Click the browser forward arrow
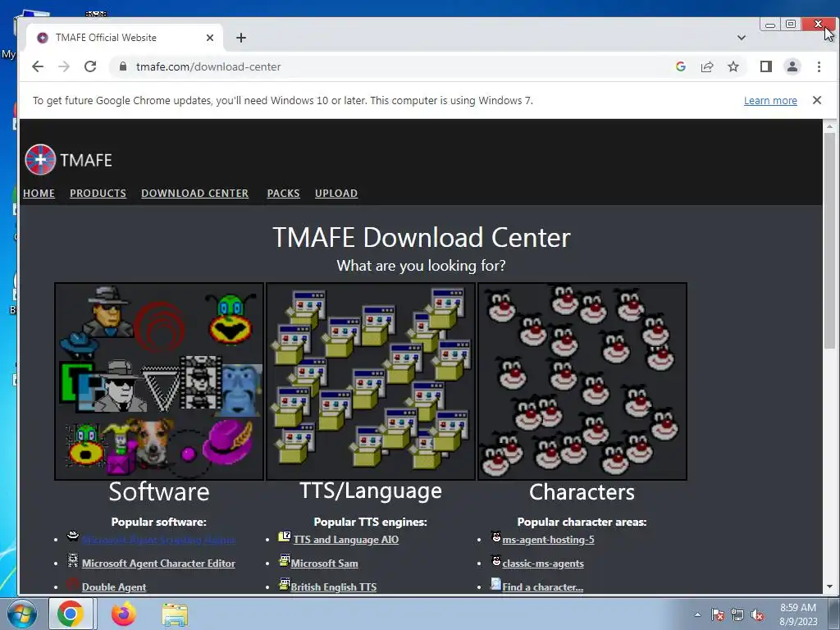 click(x=64, y=66)
